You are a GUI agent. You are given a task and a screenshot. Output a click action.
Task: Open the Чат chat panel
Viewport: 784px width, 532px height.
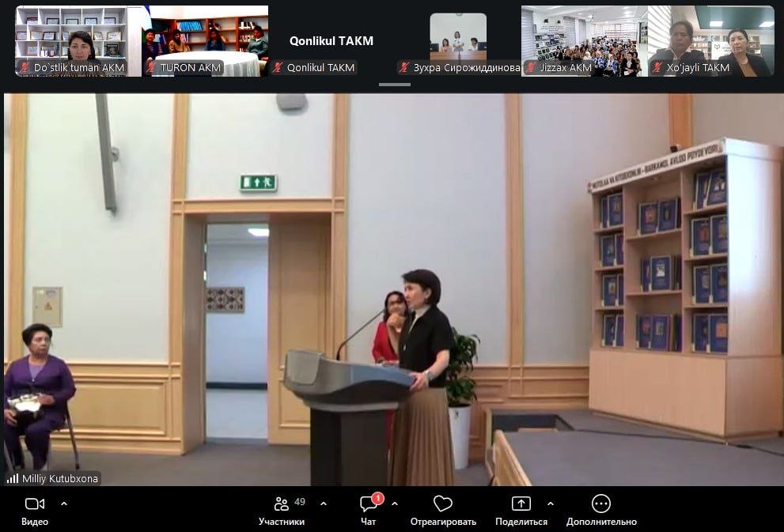click(369, 504)
